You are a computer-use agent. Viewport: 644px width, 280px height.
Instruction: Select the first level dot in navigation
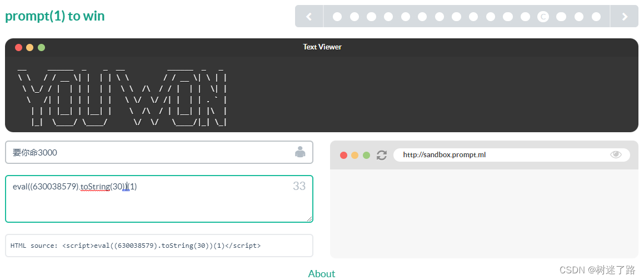click(x=337, y=17)
